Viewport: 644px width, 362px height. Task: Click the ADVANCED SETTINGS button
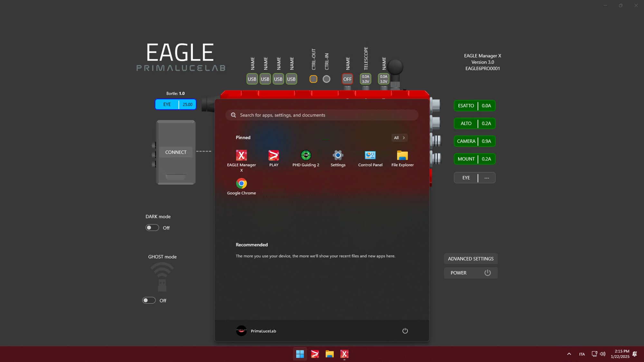point(470,259)
